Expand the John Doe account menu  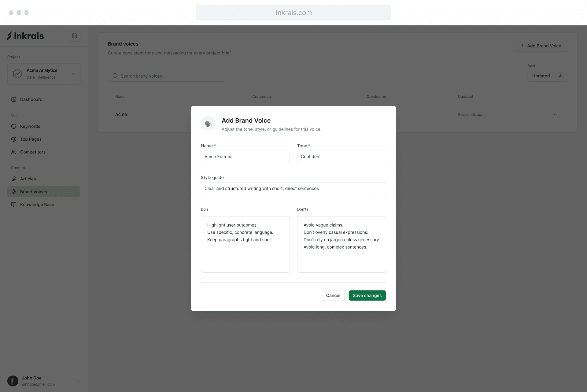click(x=78, y=381)
